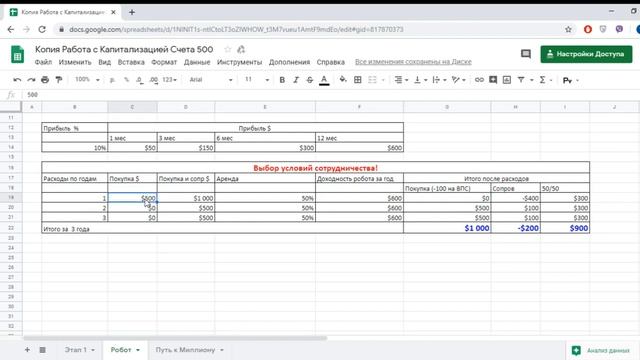Merge cells using toolbar icon
Screen dimensions: 640x360
pyautogui.click(x=372, y=80)
